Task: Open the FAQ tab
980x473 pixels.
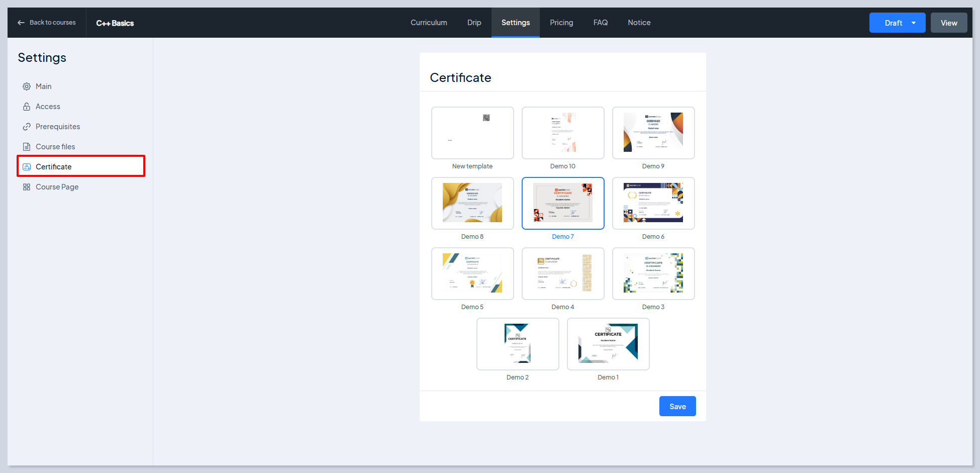Action: pyautogui.click(x=600, y=23)
